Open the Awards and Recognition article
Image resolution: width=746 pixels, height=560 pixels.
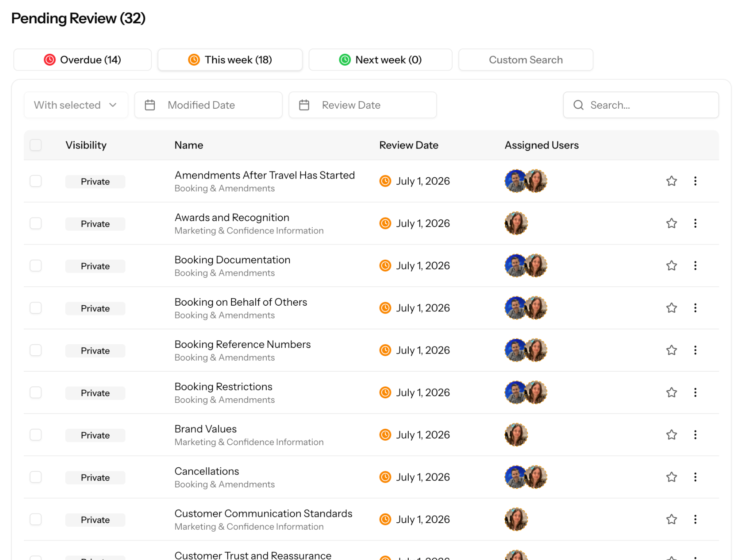pyautogui.click(x=232, y=217)
